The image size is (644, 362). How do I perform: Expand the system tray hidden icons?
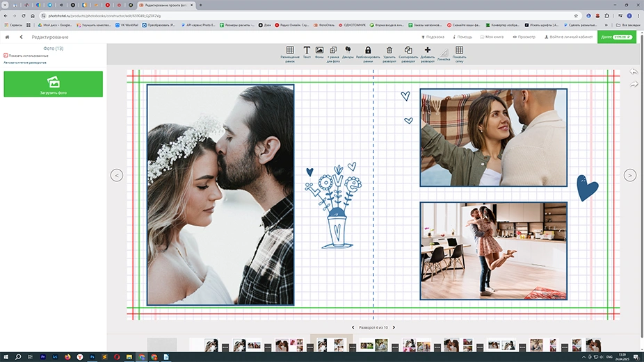583,357
